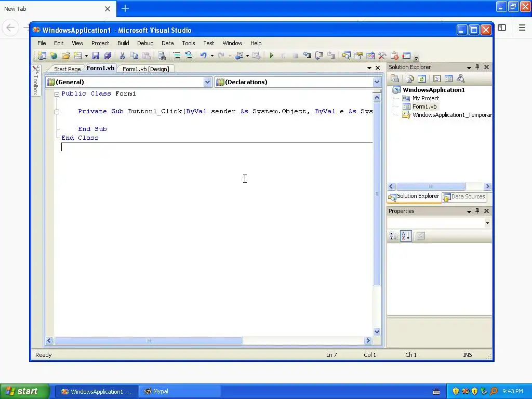Click the Comment out selected lines icon

coord(177,56)
